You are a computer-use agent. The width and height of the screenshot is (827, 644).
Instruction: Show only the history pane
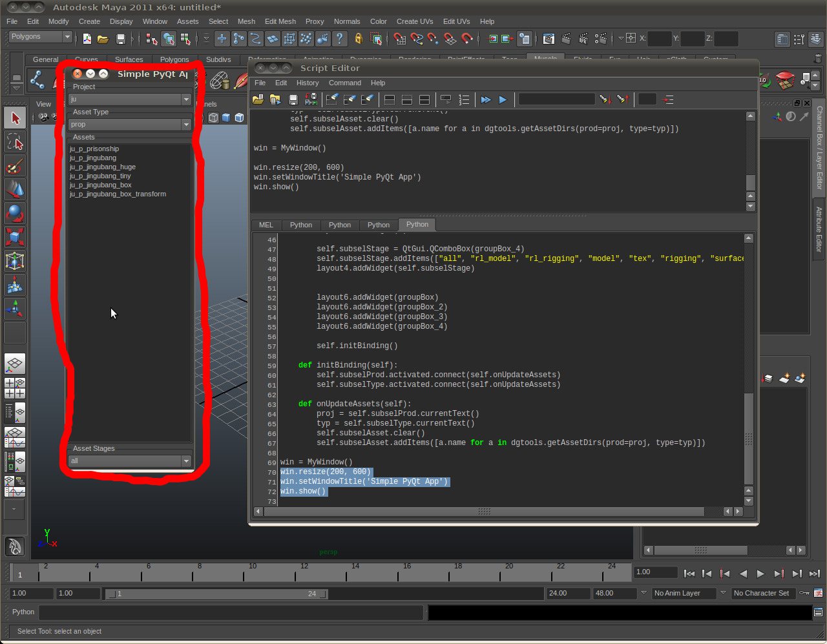pos(390,99)
